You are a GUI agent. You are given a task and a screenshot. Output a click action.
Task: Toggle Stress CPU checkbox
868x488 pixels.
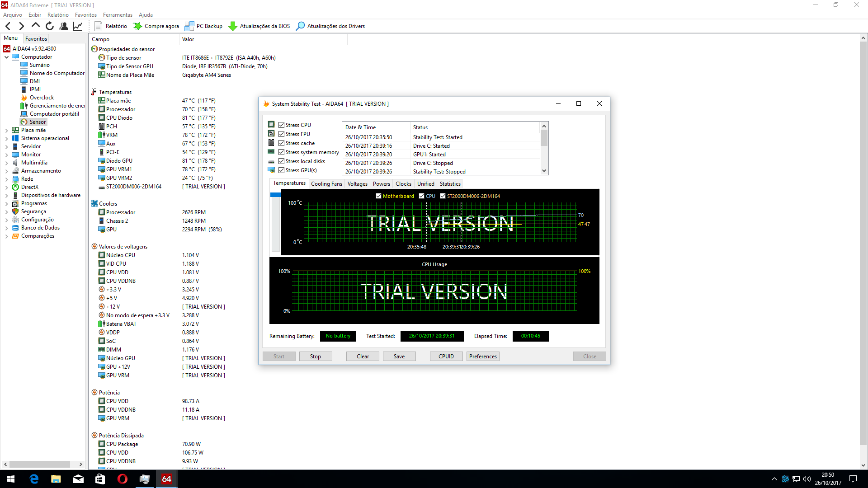pos(281,125)
